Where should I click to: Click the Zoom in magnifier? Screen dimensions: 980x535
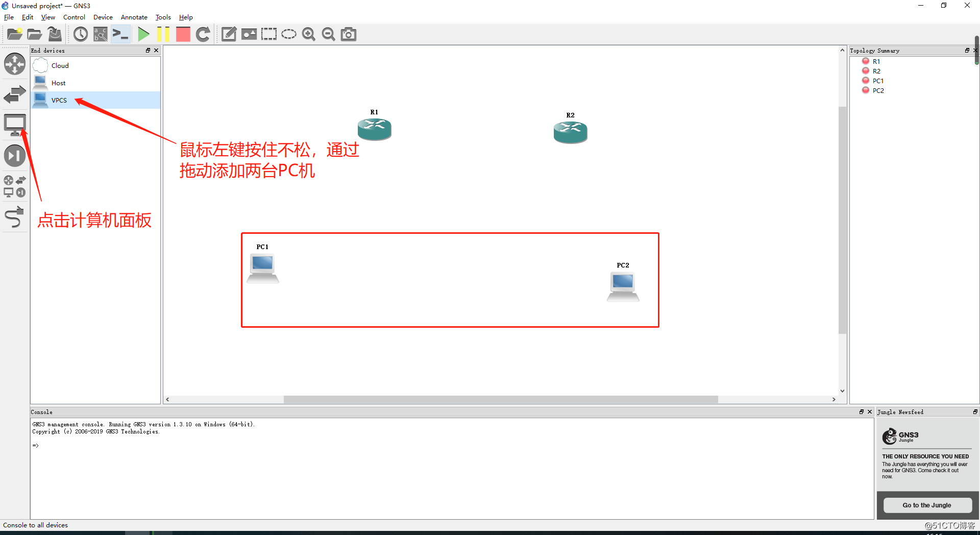click(308, 34)
